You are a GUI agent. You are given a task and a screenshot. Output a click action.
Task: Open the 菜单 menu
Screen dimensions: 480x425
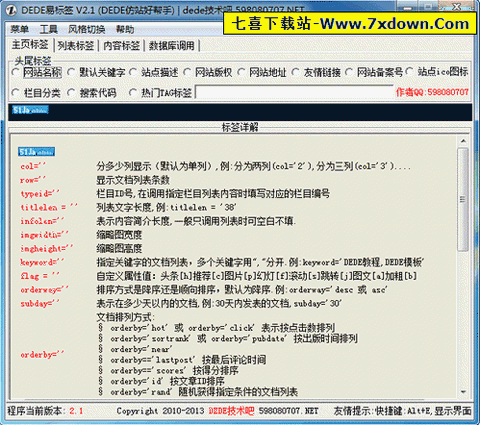19,29
